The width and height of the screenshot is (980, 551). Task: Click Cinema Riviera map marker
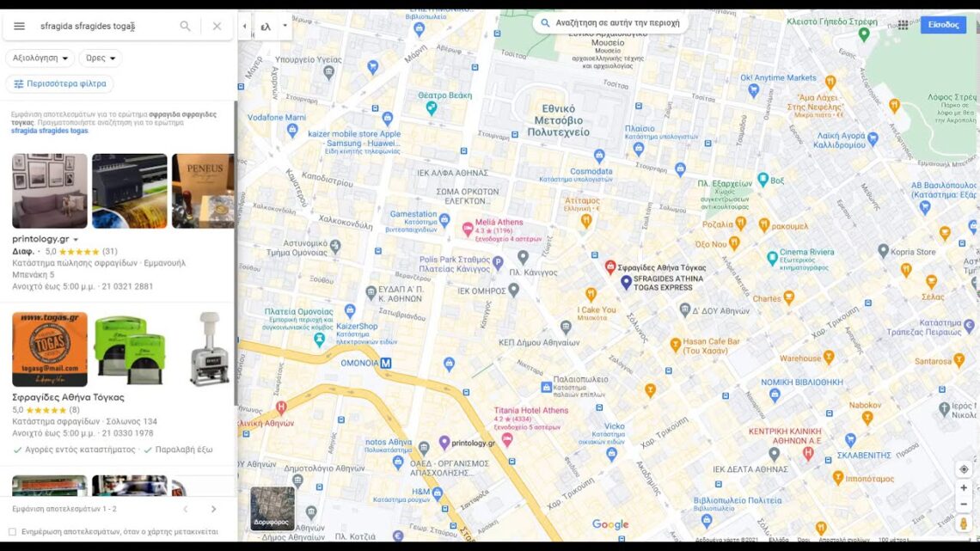pyautogui.click(x=773, y=257)
